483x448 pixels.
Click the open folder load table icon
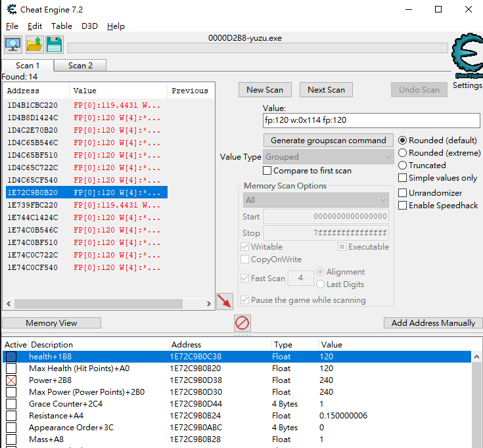[34, 45]
